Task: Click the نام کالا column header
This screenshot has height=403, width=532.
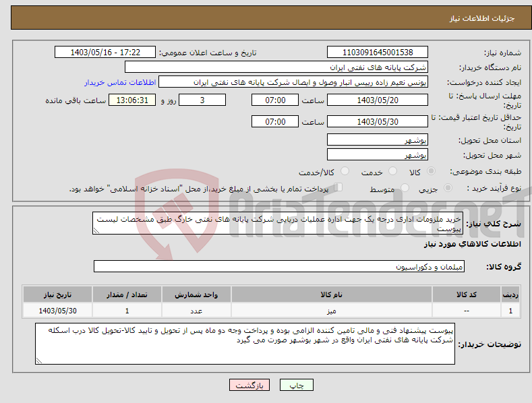Action: point(332,294)
